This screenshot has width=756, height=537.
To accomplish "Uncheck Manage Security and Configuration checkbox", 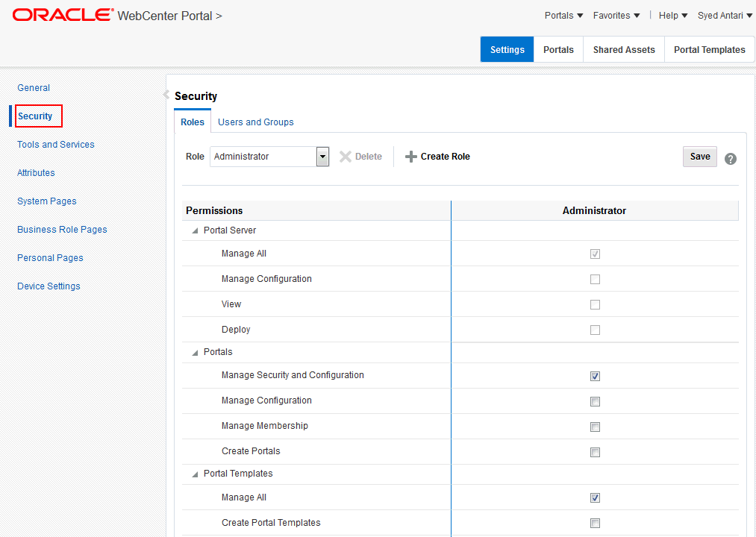I will coord(595,376).
